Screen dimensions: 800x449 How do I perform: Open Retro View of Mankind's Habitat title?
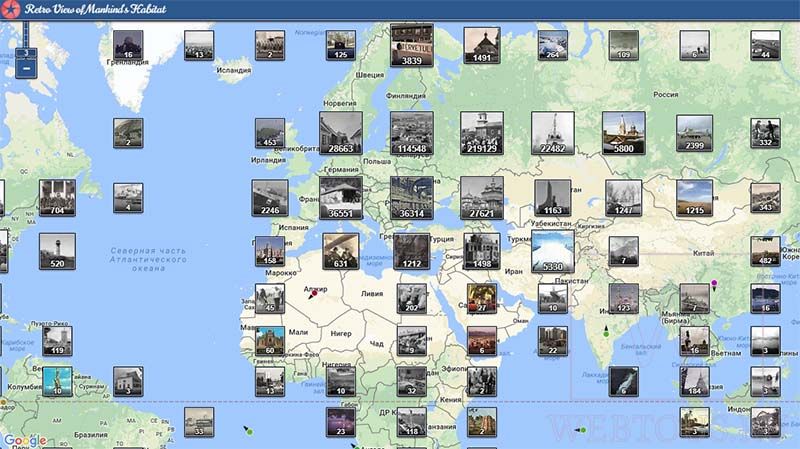click(x=95, y=9)
